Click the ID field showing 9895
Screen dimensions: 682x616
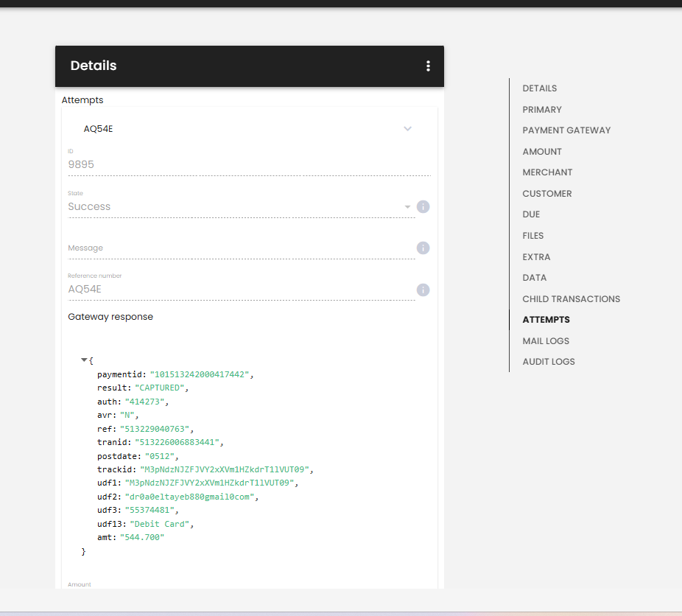click(249, 164)
